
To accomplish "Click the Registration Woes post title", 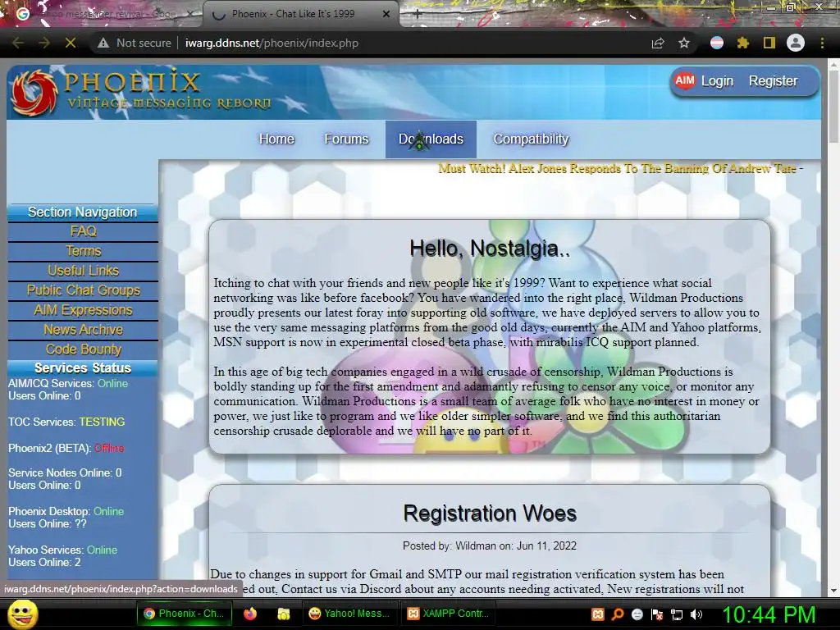I will 490,514.
